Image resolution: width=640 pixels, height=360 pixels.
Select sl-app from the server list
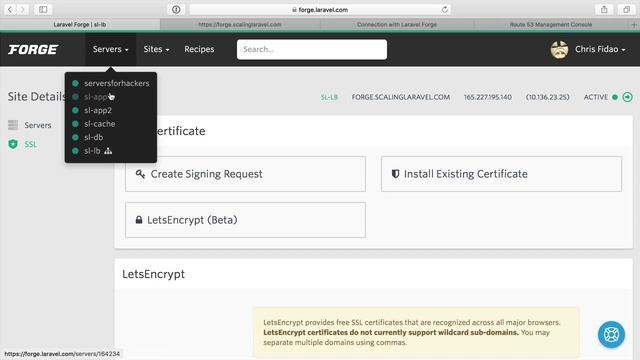tap(96, 97)
